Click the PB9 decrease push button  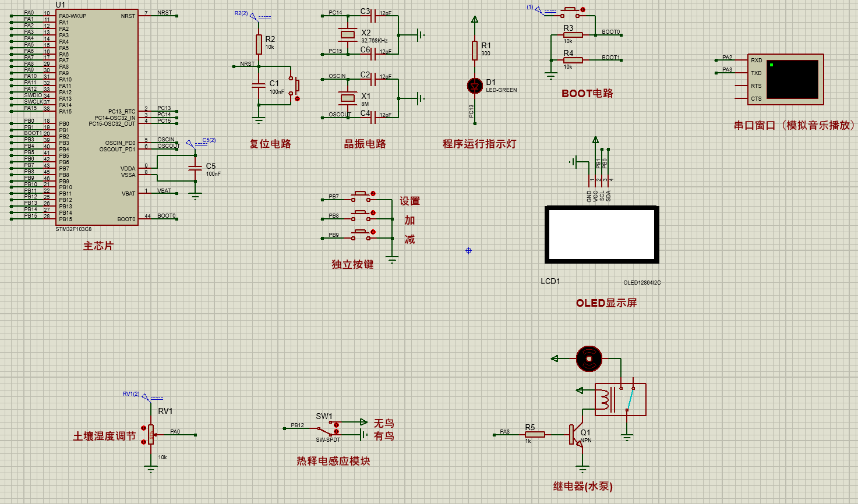(x=361, y=235)
